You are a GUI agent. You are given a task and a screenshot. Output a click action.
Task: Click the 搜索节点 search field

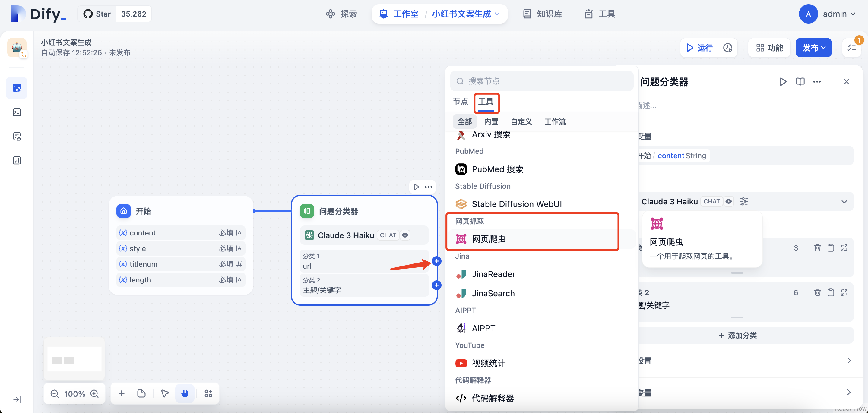(x=543, y=81)
